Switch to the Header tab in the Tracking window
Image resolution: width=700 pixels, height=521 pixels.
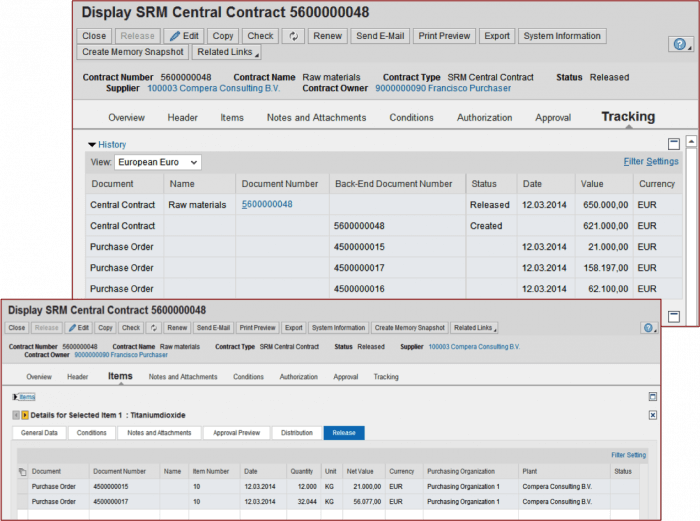click(182, 118)
